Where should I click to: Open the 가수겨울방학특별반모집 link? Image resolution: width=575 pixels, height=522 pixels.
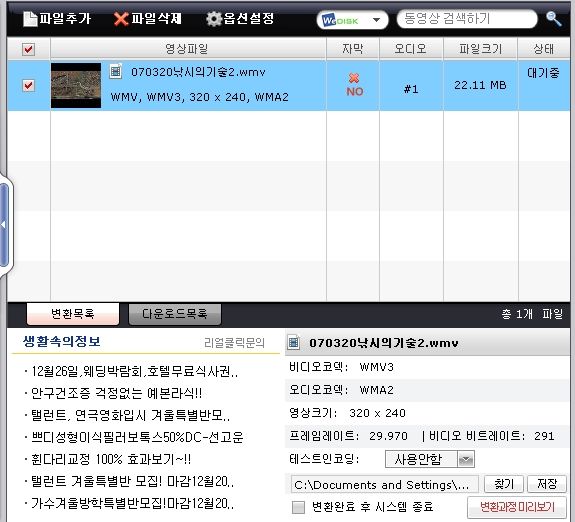tap(132, 503)
